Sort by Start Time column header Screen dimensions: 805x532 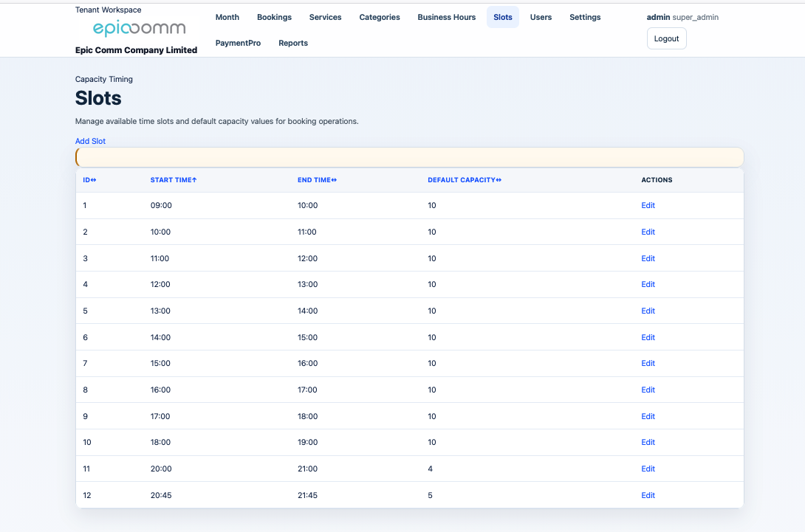(174, 180)
